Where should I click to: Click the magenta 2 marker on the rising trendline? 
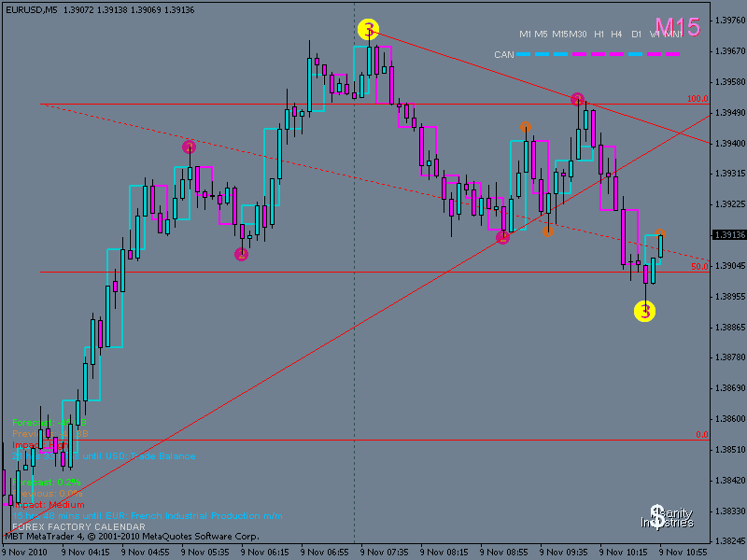pos(502,237)
